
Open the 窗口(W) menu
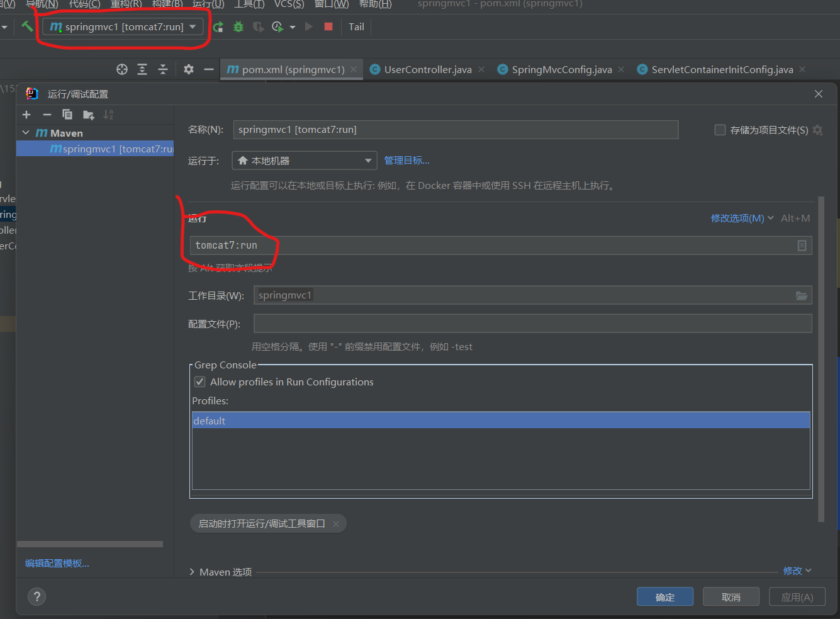(x=332, y=4)
